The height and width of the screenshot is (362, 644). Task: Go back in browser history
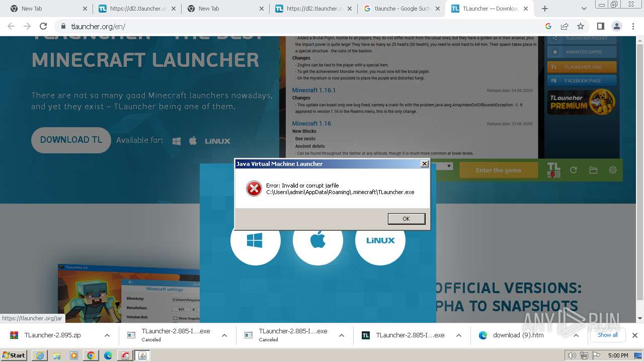(x=11, y=27)
